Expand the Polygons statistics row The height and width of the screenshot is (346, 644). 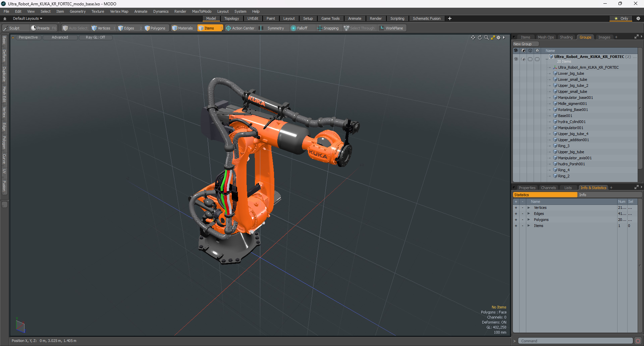(529, 220)
